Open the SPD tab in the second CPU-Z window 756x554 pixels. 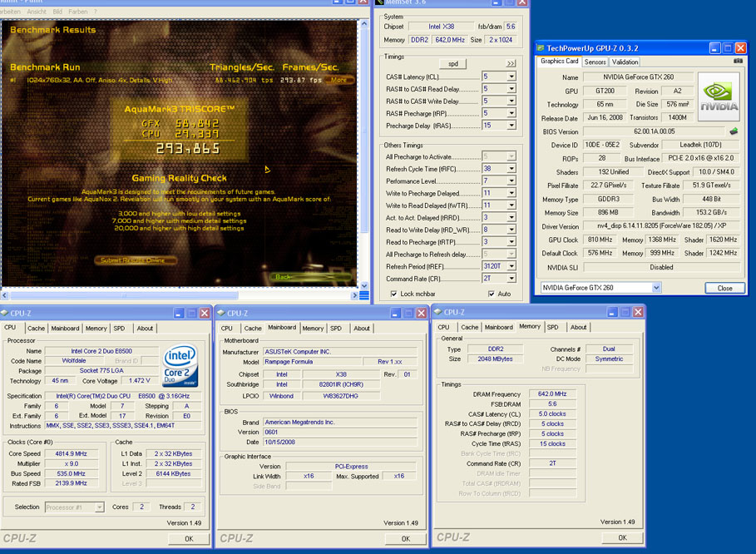click(x=336, y=329)
